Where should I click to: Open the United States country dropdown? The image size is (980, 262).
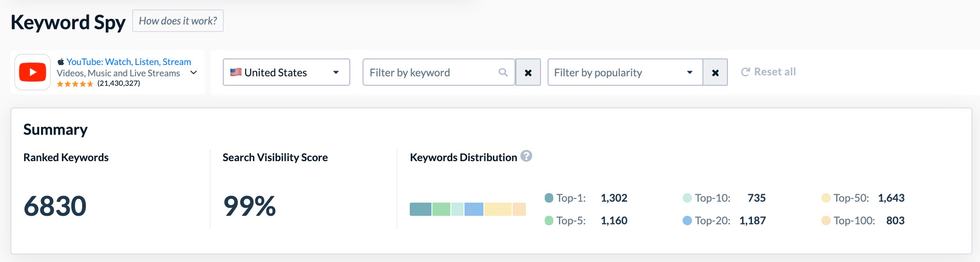287,72
